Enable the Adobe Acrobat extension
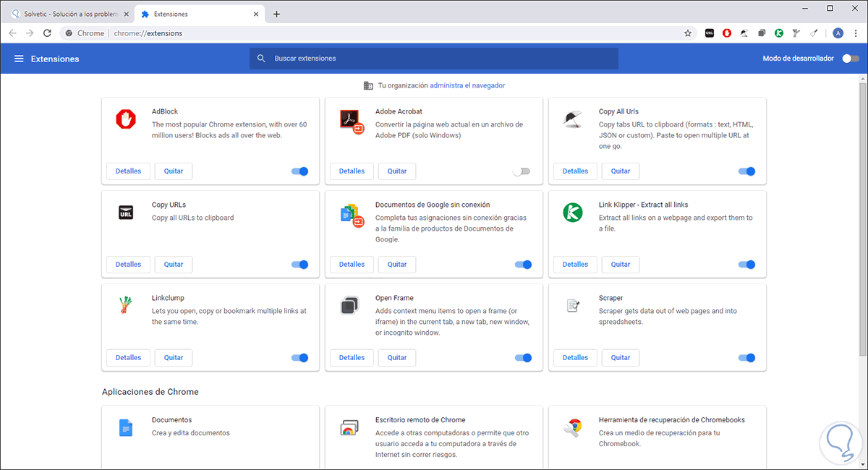This screenshot has height=470, width=868. 521,171
